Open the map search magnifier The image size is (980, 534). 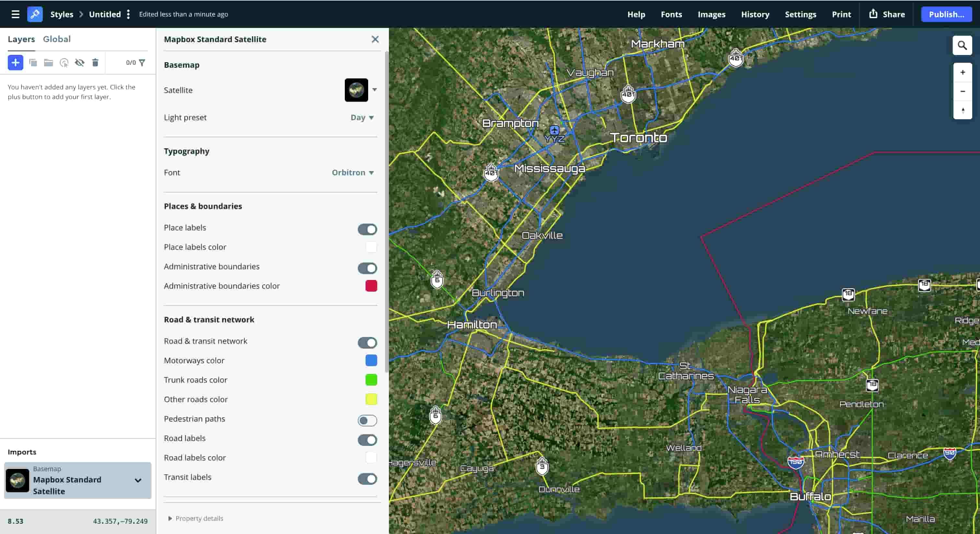point(962,45)
